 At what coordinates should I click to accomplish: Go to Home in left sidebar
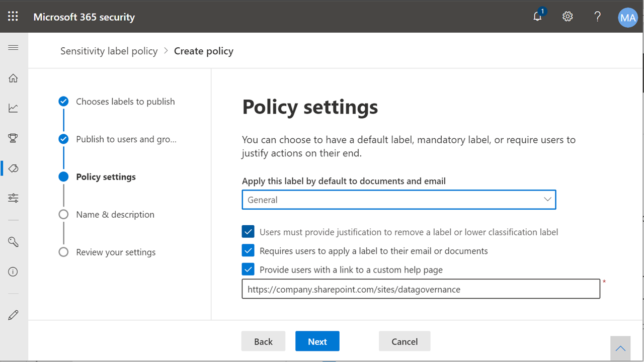(14, 78)
